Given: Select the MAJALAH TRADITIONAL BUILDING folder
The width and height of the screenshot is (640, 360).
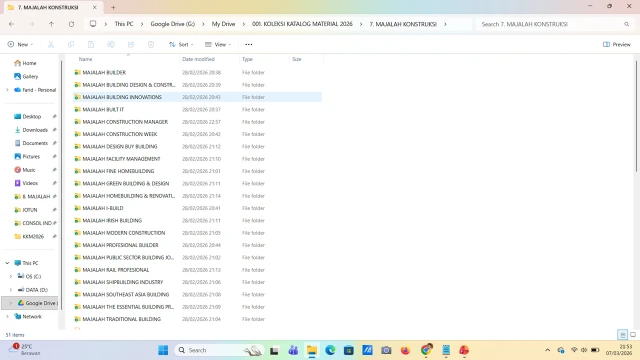Looking at the screenshot, I should click(x=122, y=319).
